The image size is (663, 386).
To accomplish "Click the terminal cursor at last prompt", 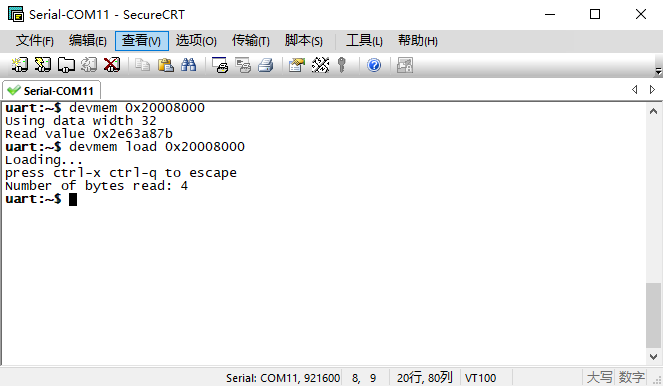I will [x=73, y=199].
